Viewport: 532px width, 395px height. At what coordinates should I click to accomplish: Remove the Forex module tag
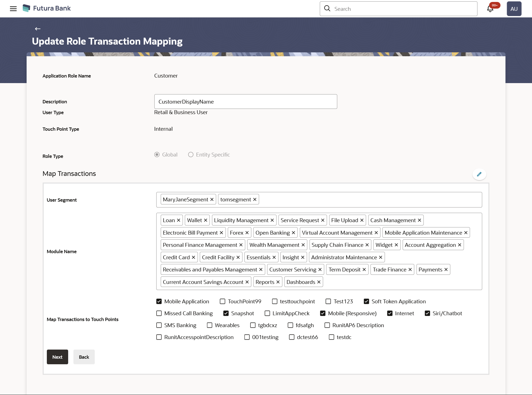[x=247, y=233]
